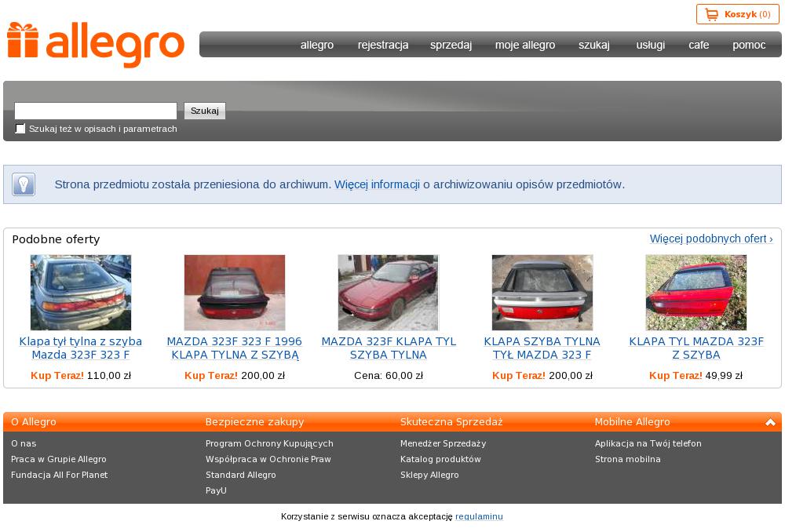
Task: Open Fundacja All For Planet link
Action: pyautogui.click(x=59, y=475)
